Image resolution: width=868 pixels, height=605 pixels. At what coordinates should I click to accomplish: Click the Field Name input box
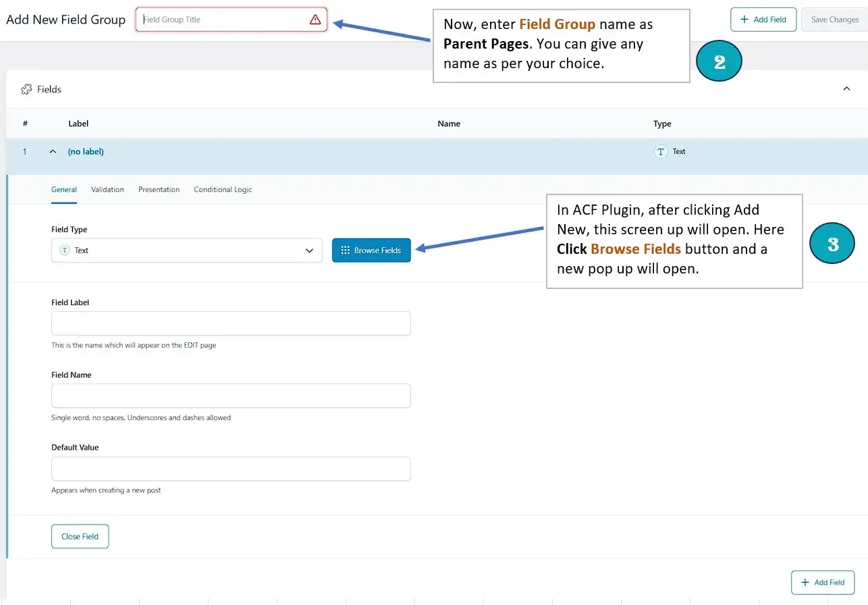coord(231,396)
